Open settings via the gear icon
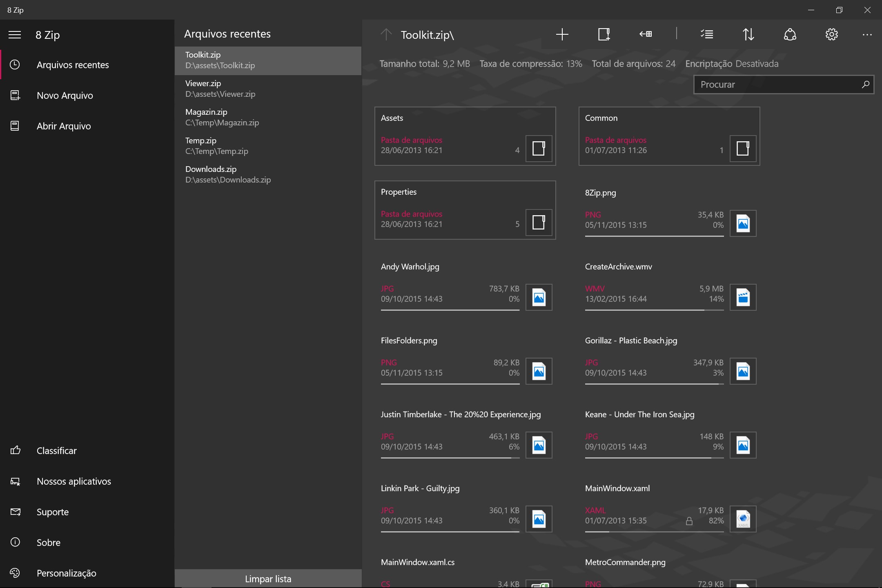The image size is (882, 588). (832, 34)
